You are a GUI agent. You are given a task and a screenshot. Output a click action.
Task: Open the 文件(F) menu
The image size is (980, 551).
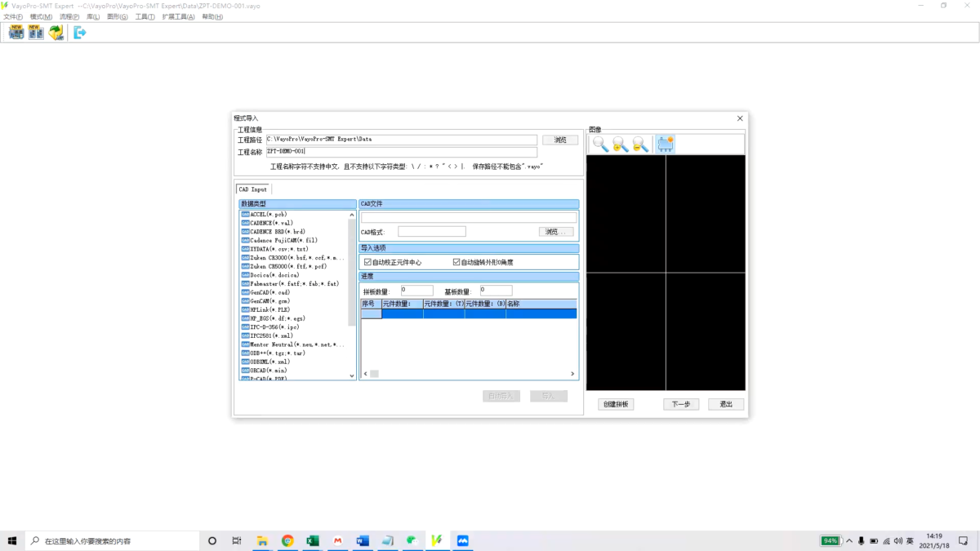pyautogui.click(x=13, y=17)
